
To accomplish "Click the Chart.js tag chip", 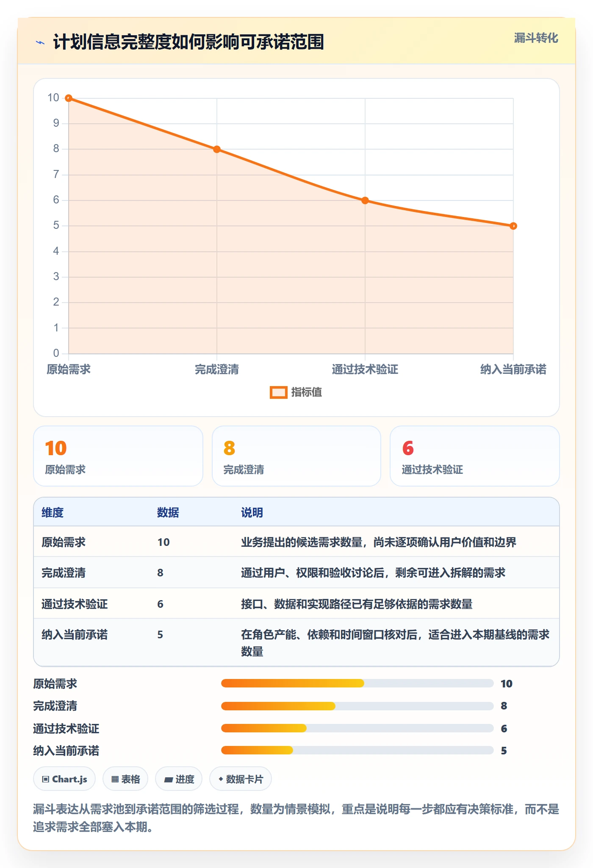I will coord(64,779).
